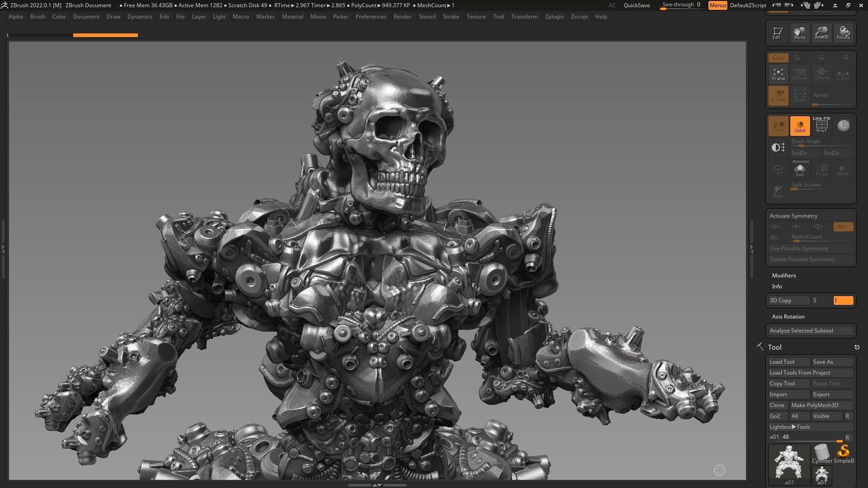868x488 pixels.
Task: Click the Rotate navigation icon
Action: point(843,33)
